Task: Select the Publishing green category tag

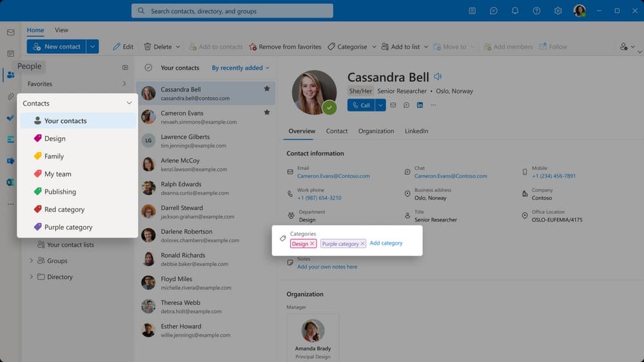Action: point(59,192)
